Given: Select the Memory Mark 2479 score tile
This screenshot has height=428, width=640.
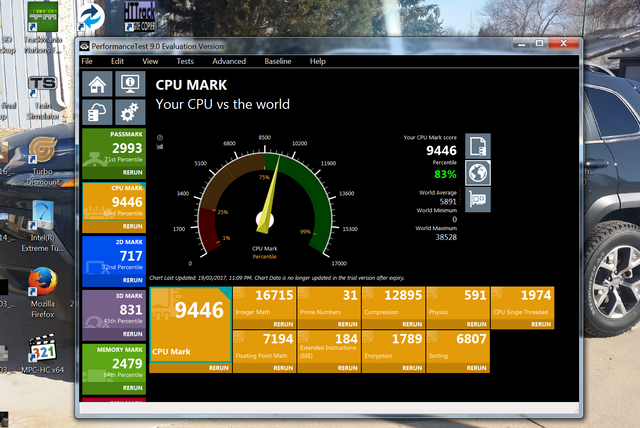Looking at the screenshot, I should coord(114,364).
